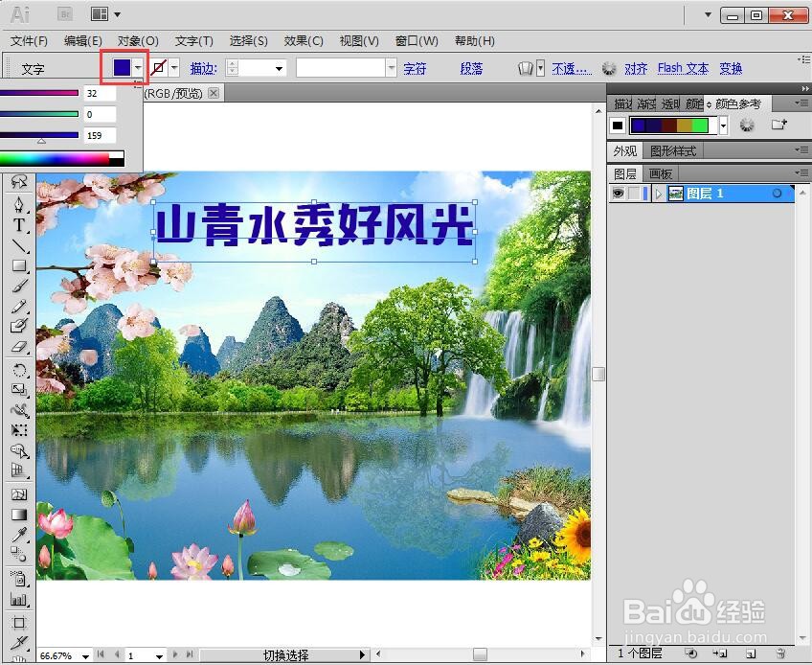Image resolution: width=812 pixels, height=665 pixels.
Task: Click the red value field showing 32
Action: tap(100, 93)
